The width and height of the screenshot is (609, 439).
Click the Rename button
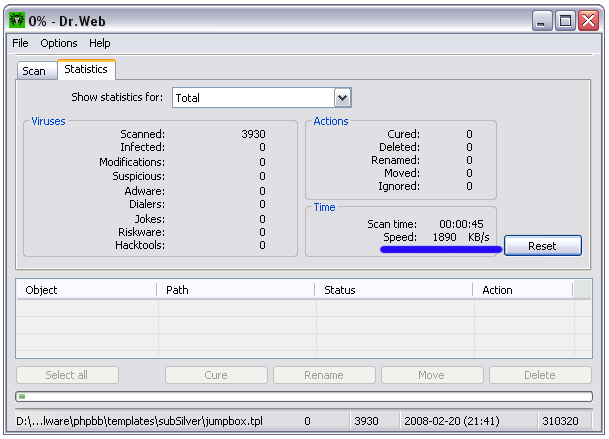coord(324,375)
